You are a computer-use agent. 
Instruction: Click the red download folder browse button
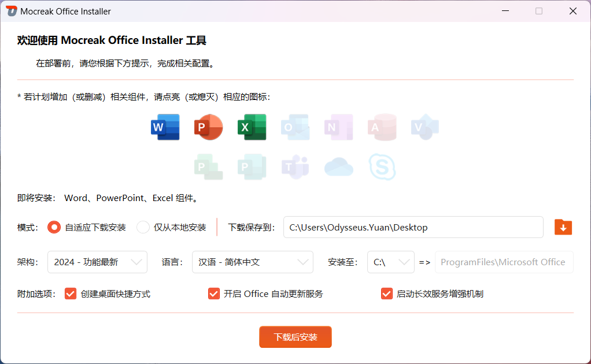pos(563,227)
